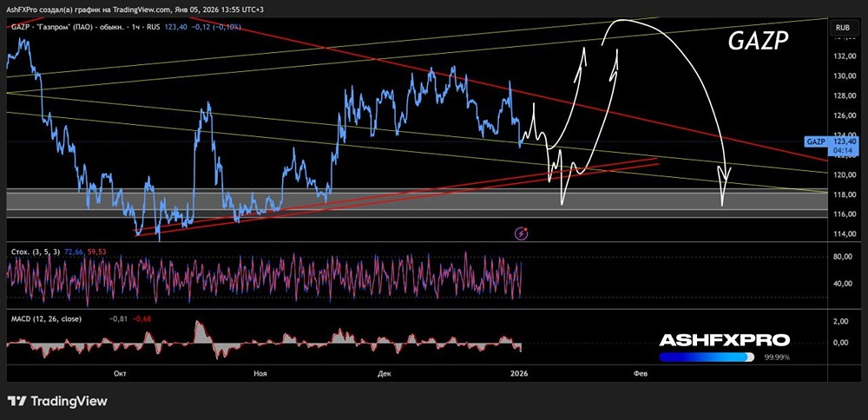Click the Окт label on time axis

[x=120, y=374]
